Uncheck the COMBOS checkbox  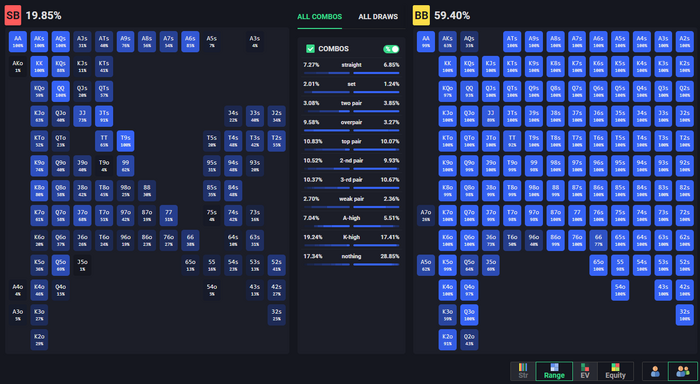(310, 49)
